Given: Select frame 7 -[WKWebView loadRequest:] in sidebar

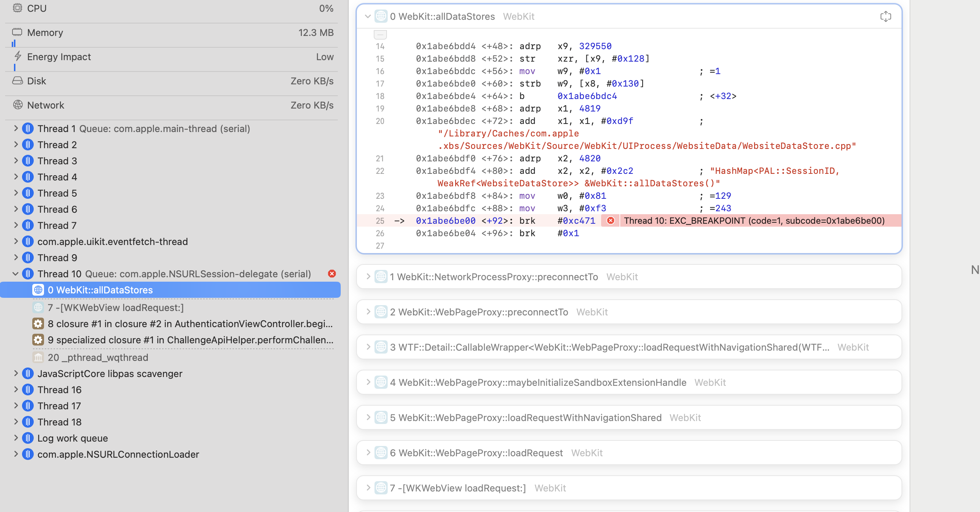Looking at the screenshot, I should click(115, 307).
